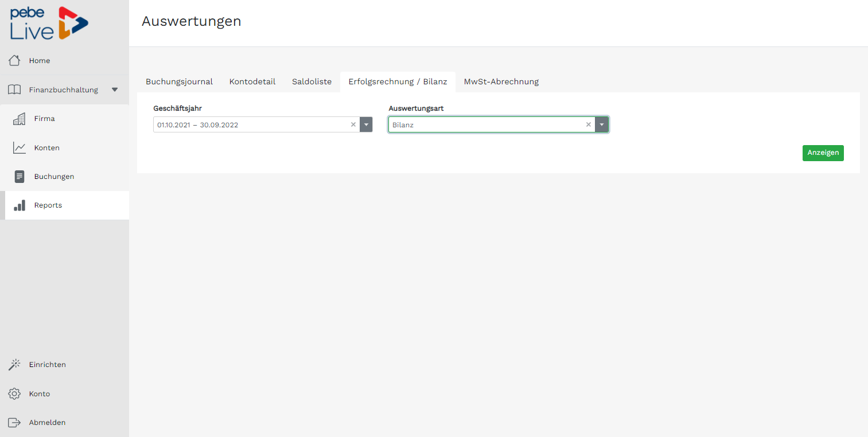The image size is (868, 437).
Task: Clear the Bilanz selection
Action: [588, 124]
